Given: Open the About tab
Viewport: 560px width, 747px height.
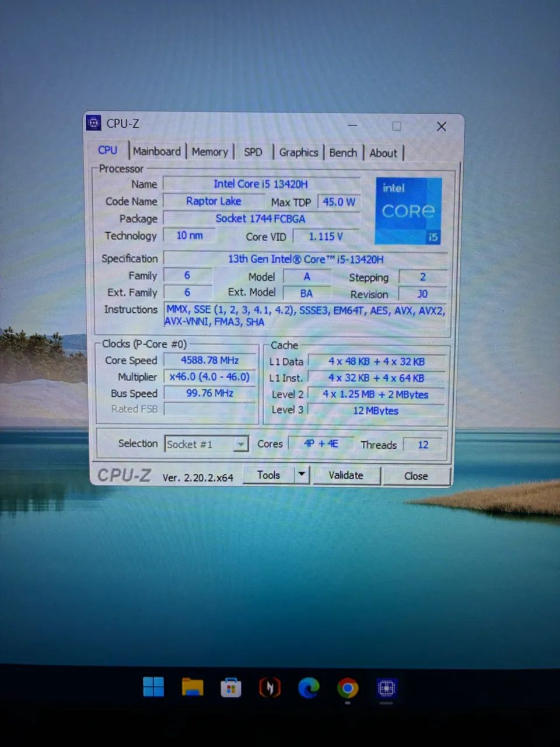Looking at the screenshot, I should point(383,153).
